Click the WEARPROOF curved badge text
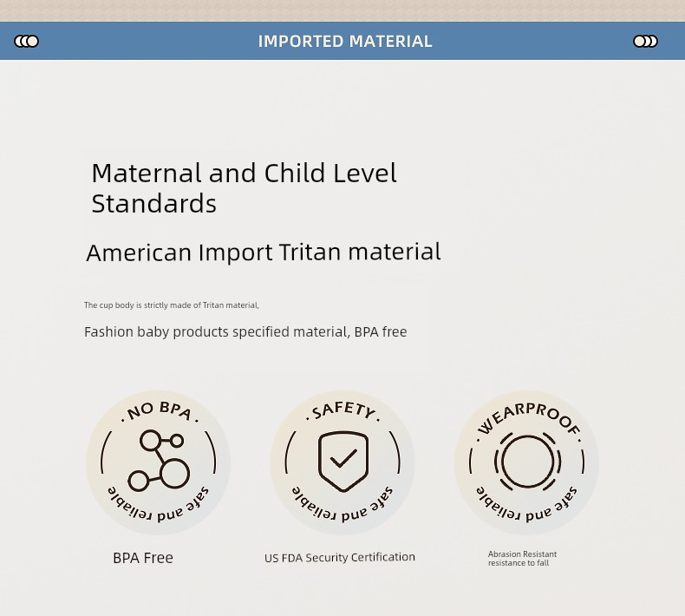The image size is (685, 616). [529, 419]
